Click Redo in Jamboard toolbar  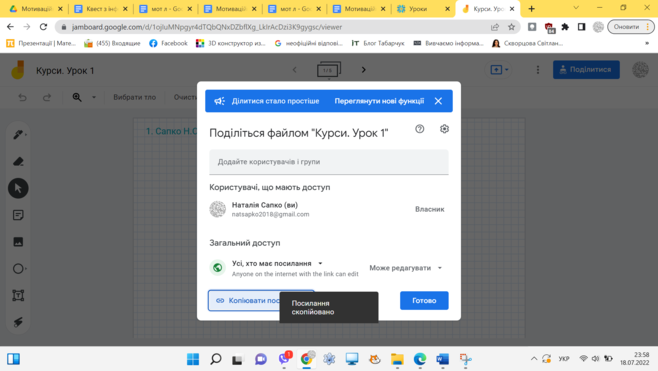click(x=47, y=97)
